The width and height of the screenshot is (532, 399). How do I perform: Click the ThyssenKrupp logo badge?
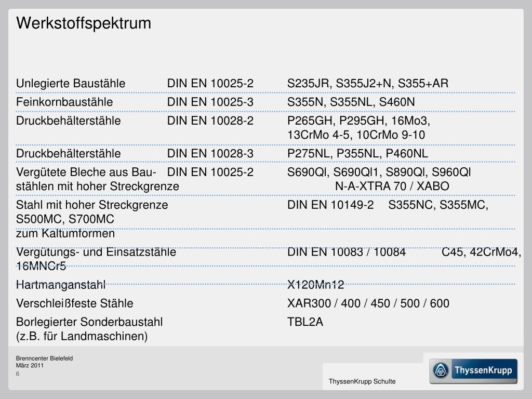(473, 371)
